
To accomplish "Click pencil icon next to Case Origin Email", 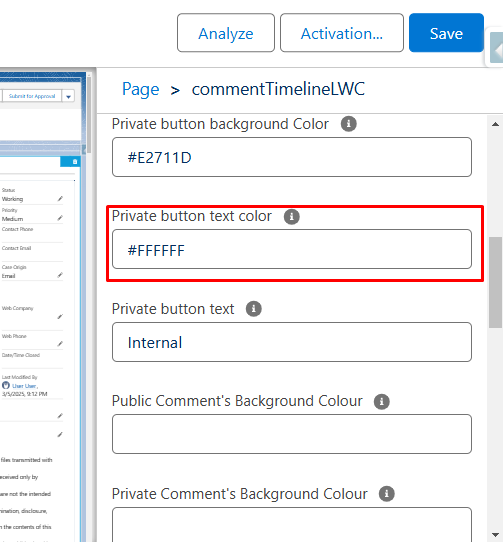I will pyautogui.click(x=60, y=275).
